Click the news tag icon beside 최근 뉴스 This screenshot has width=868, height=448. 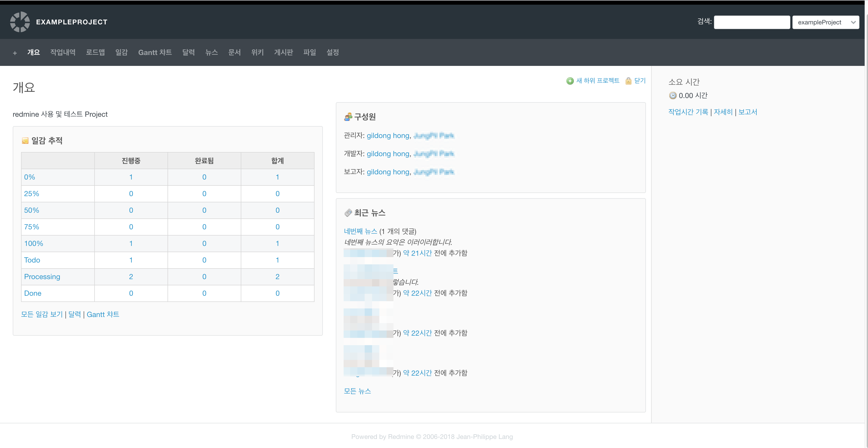348,213
